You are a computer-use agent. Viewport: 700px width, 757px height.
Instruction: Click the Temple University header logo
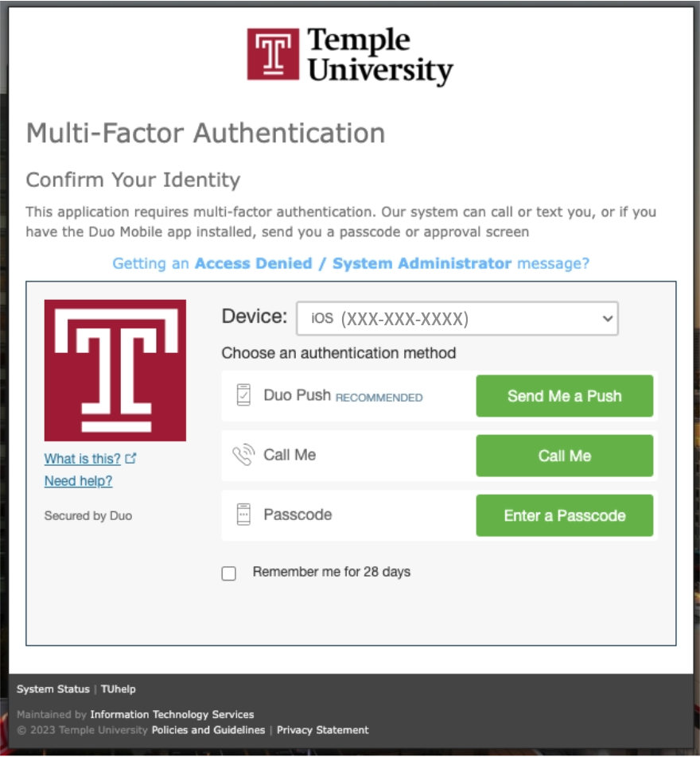[350, 56]
